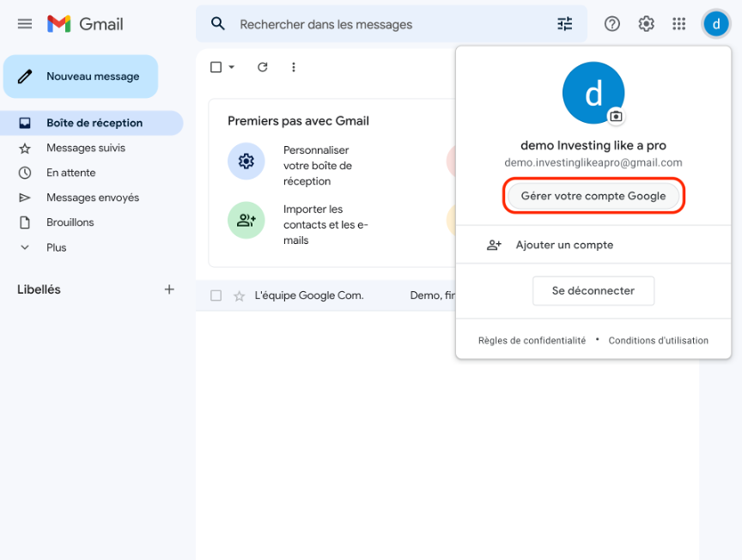Create new label with plus icon
The image size is (742, 560).
169,289
